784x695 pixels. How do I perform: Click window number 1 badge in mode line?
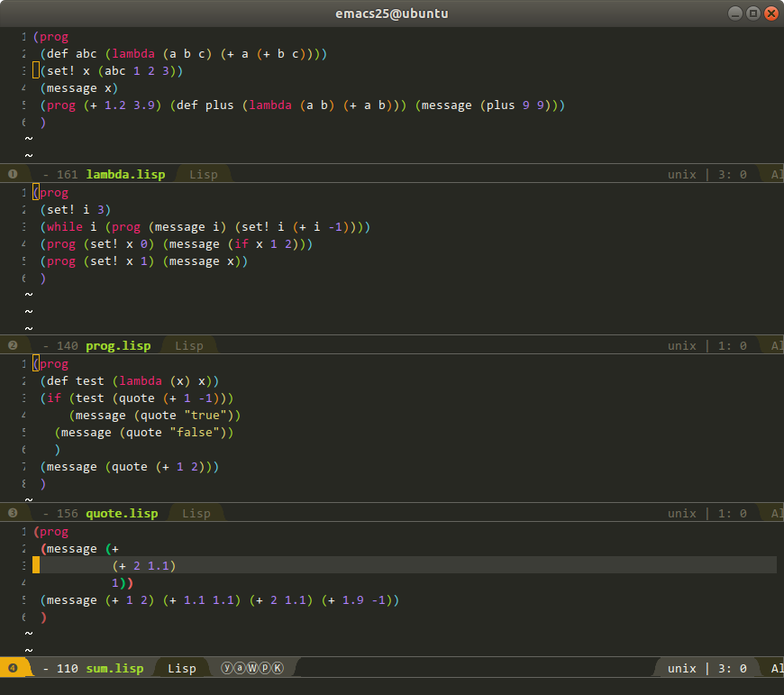pyautogui.click(x=13, y=174)
